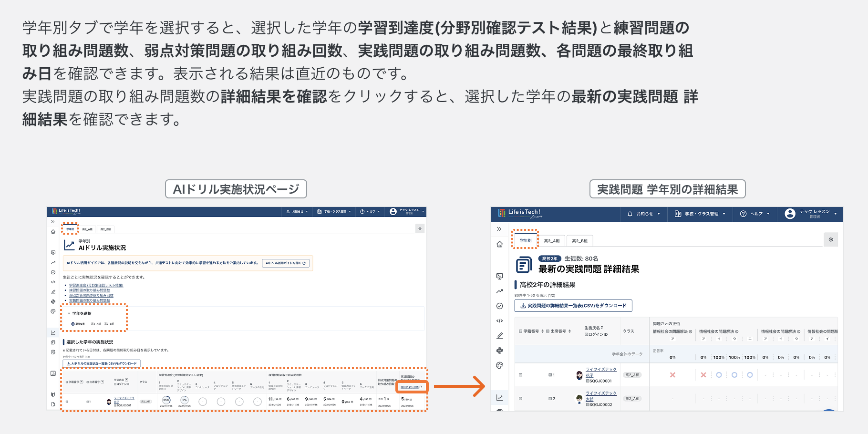Click account avatar icon in right screenshot header
This screenshot has height=434, width=868.
[x=790, y=214]
